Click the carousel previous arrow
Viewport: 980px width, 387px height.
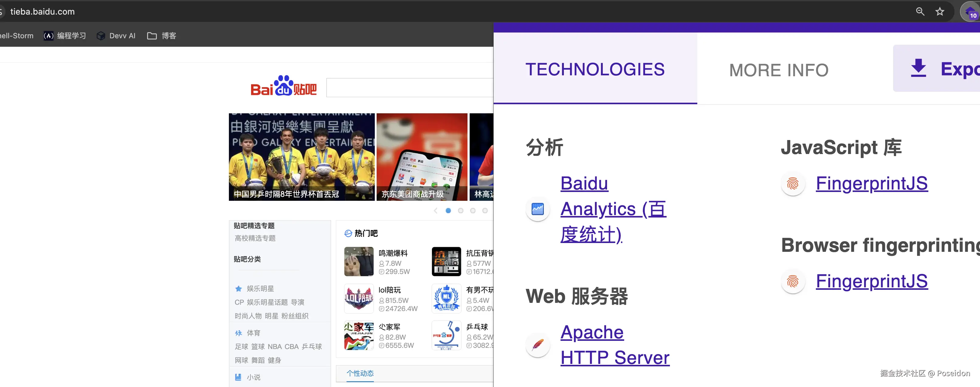(x=436, y=211)
